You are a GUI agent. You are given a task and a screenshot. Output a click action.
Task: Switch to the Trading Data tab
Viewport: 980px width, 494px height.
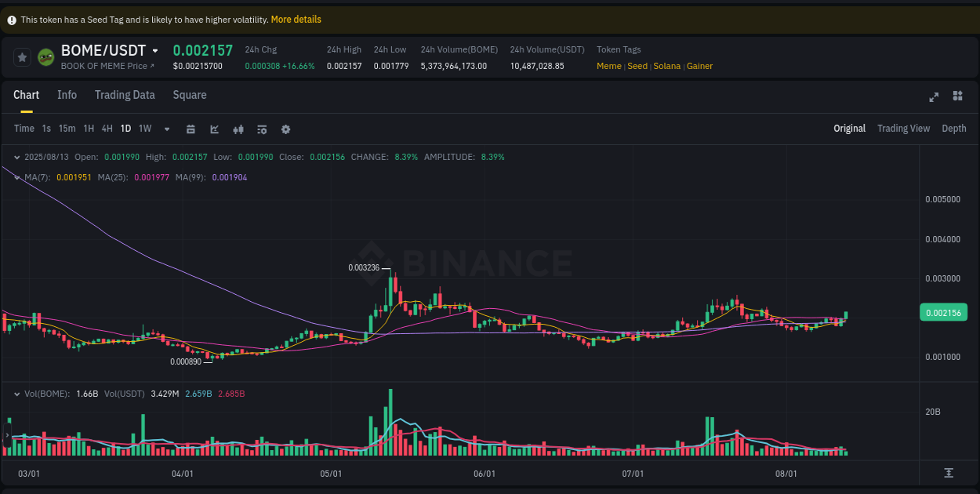point(125,94)
